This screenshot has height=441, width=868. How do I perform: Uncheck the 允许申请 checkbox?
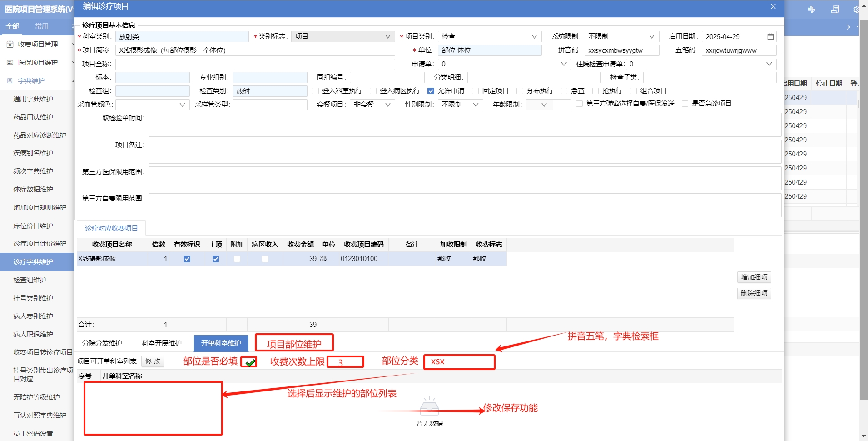[x=431, y=91]
